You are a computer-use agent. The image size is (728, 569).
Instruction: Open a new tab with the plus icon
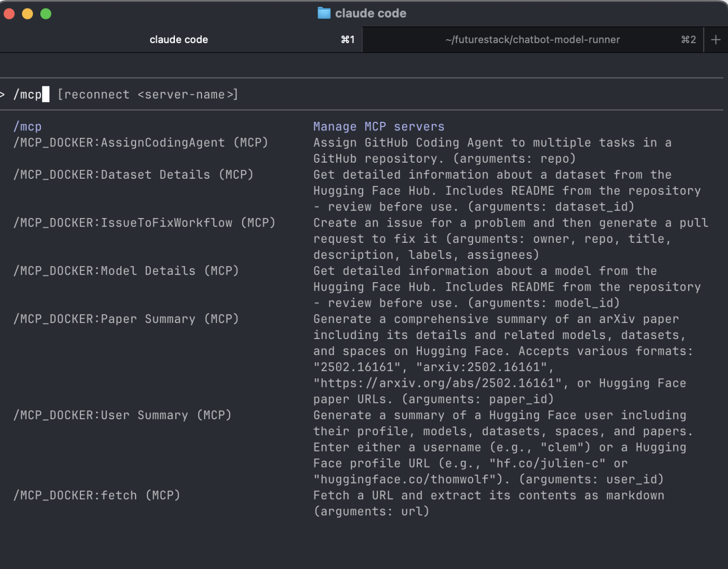[715, 39]
